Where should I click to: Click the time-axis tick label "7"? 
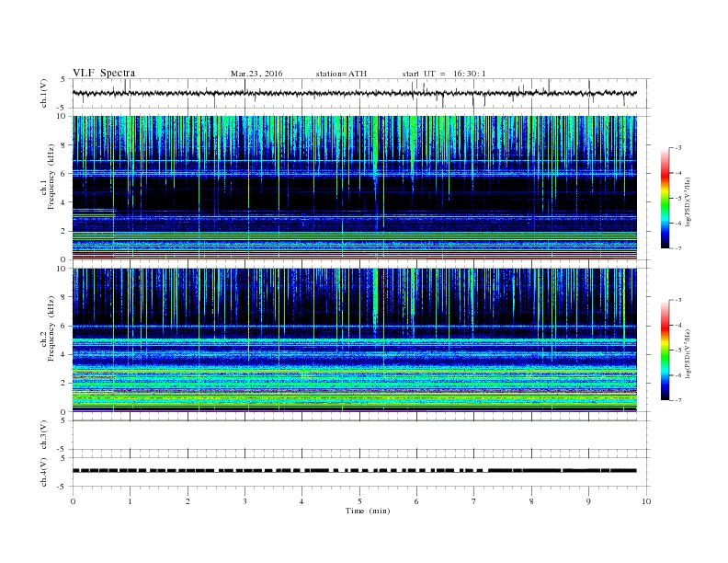coord(474,501)
